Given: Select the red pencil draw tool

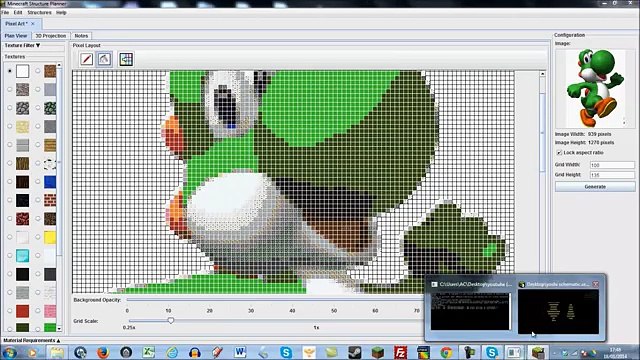Looking at the screenshot, I should pos(87,59).
